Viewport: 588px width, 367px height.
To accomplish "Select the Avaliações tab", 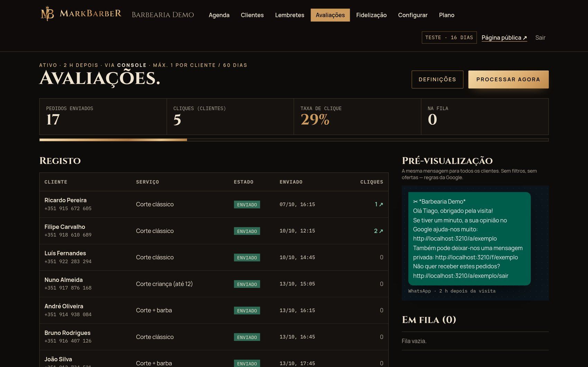I will point(330,15).
